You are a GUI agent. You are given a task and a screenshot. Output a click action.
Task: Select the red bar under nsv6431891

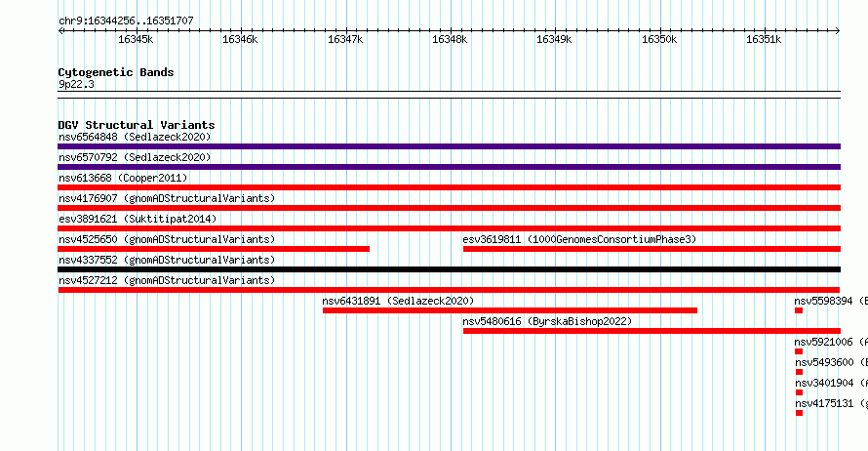[x=510, y=310]
